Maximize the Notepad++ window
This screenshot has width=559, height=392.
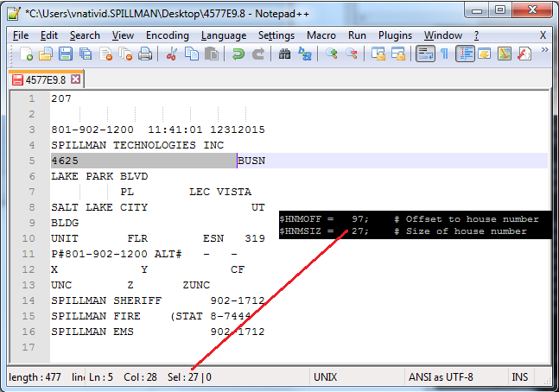point(500,10)
